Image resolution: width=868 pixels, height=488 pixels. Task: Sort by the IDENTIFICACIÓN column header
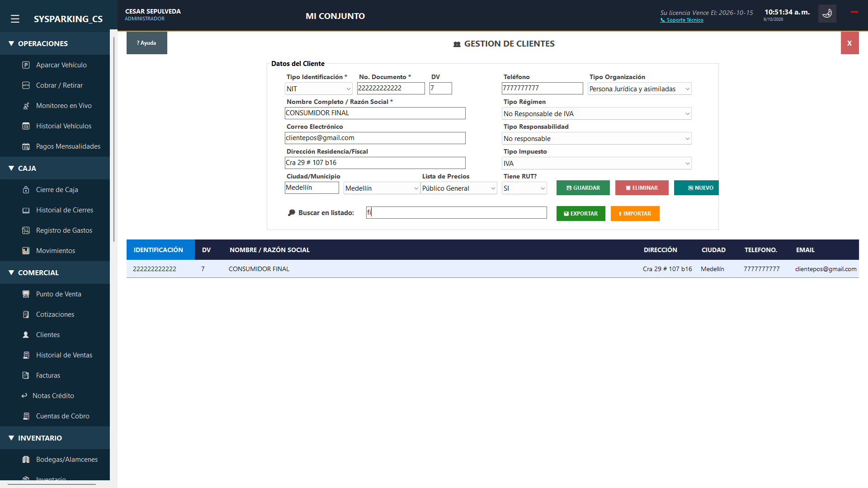click(160, 250)
